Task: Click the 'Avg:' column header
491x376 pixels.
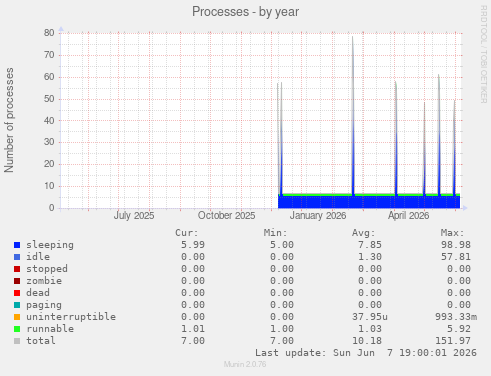Action: 364,233
